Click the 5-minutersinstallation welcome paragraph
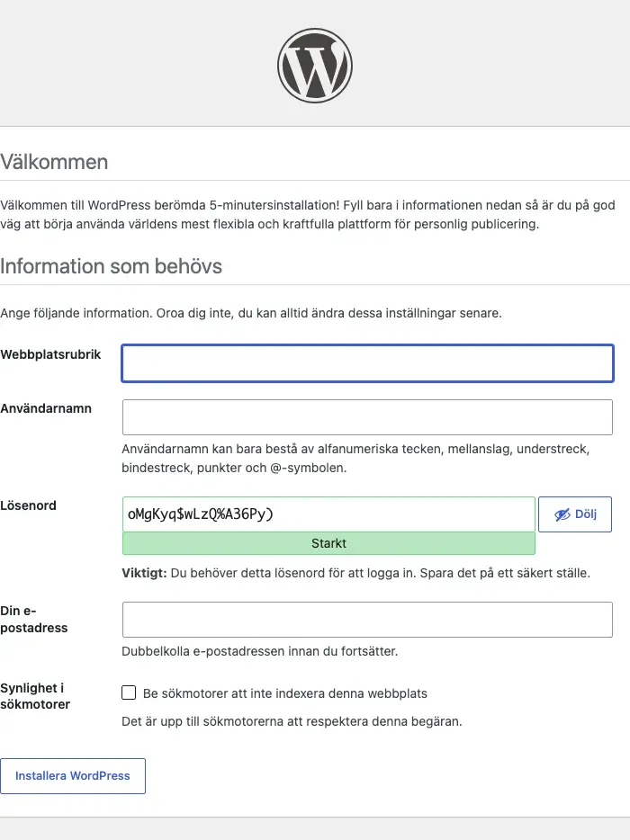 click(308, 214)
